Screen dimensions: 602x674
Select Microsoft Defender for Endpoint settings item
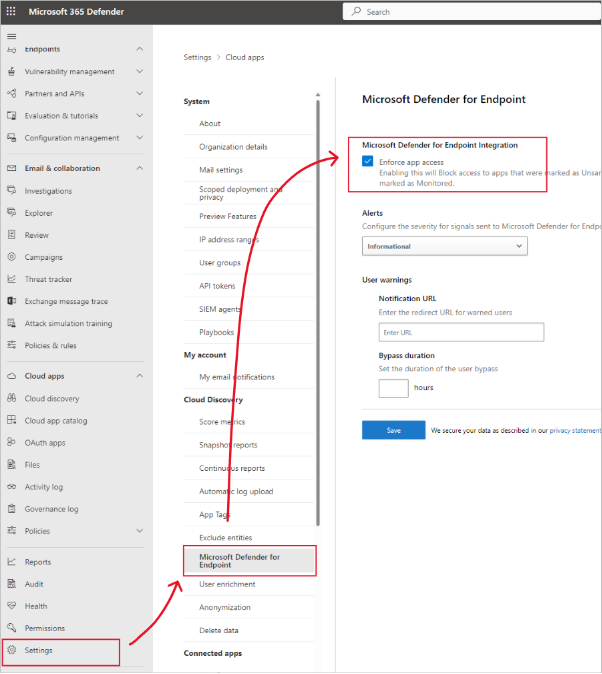click(249, 560)
